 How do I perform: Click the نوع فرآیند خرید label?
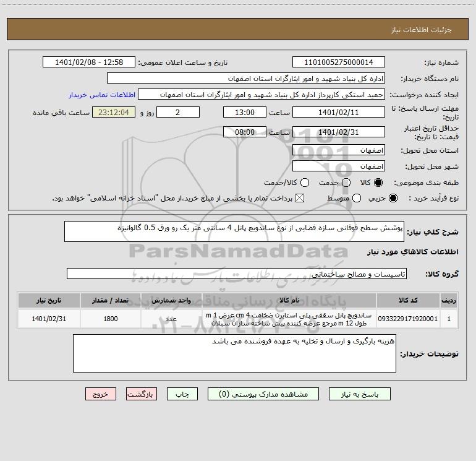433,199
